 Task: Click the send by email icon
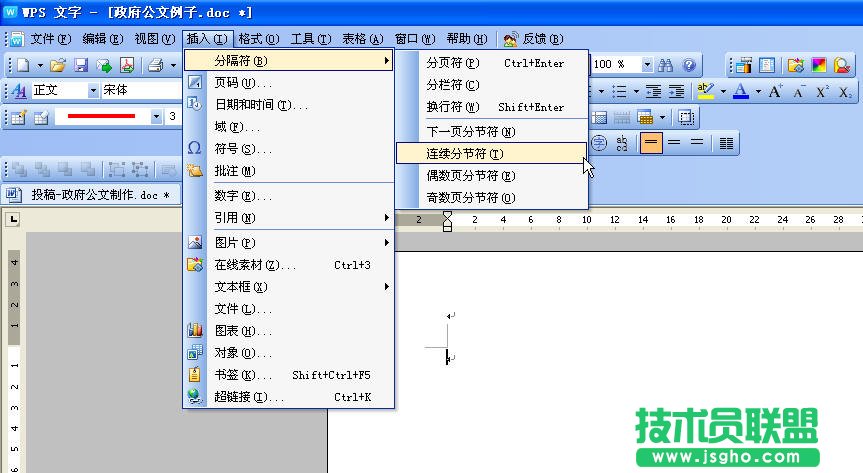pyautogui.click(x=104, y=66)
